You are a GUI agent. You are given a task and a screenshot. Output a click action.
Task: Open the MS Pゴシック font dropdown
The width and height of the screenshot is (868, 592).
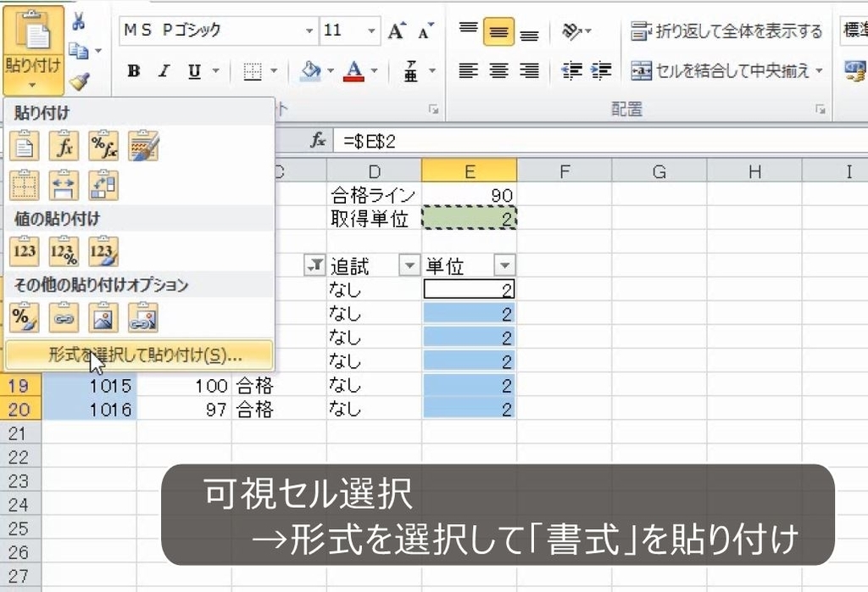click(311, 31)
